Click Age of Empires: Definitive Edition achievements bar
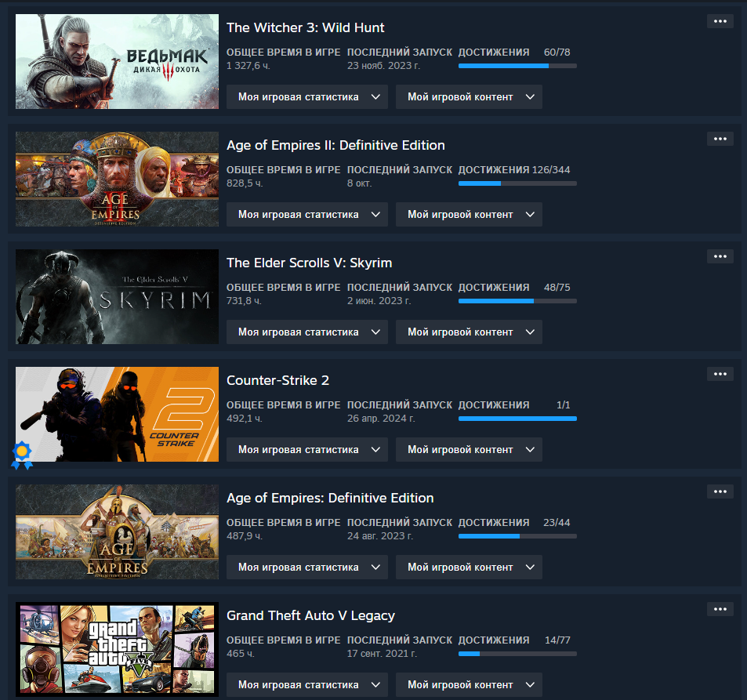This screenshot has width=747, height=700. click(517, 536)
